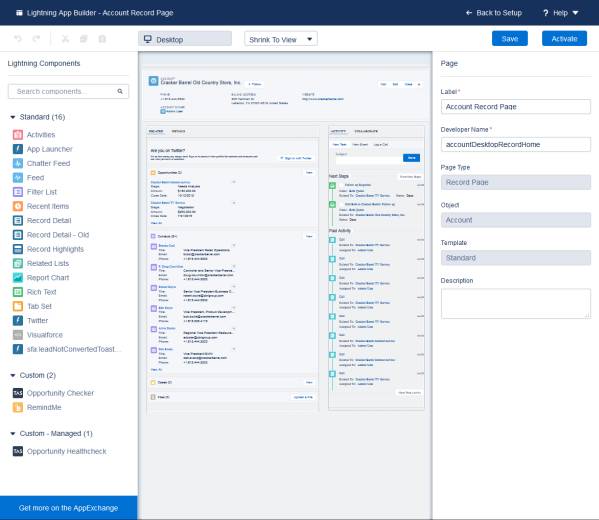The image size is (599, 520).
Task: Edit the Label field Account Record Page
Action: (x=516, y=107)
